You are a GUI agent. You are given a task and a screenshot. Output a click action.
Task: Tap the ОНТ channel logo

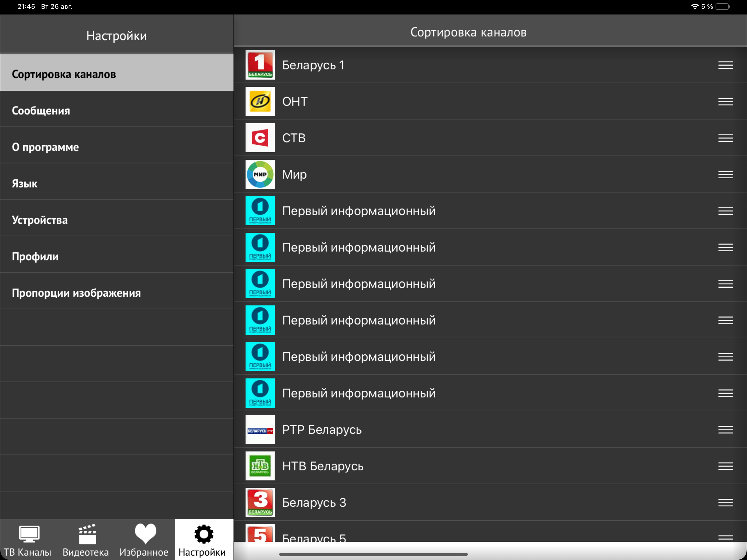click(x=260, y=101)
